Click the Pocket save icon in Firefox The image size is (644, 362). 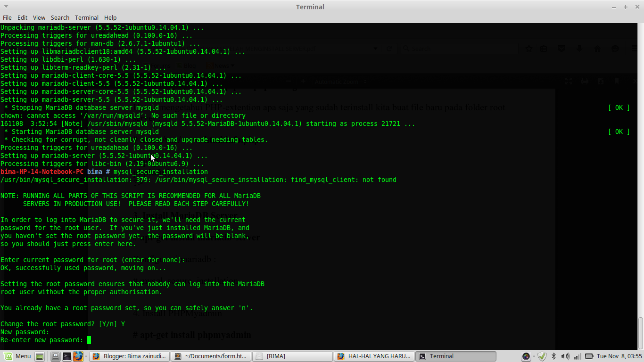(x=561, y=49)
